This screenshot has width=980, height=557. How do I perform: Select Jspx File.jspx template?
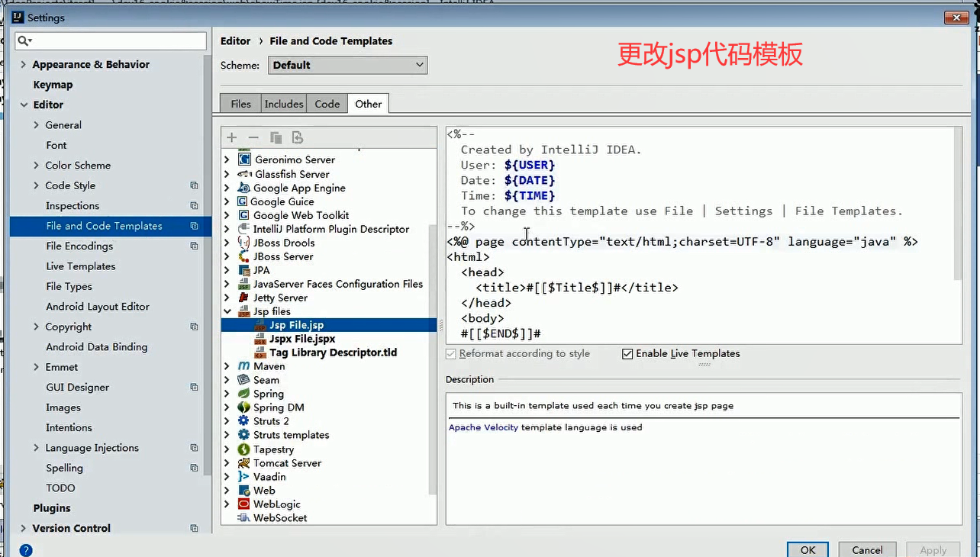point(302,339)
